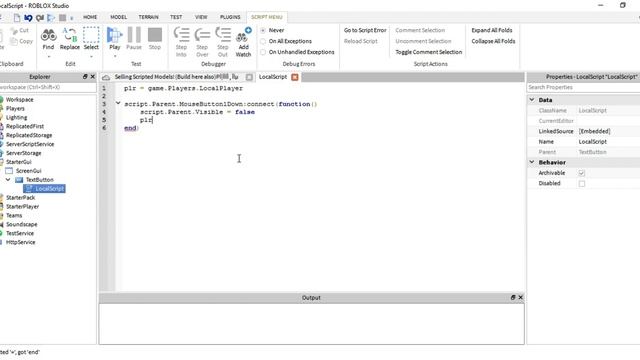The image size is (640, 360).
Task: Undock the Output panel
Action: click(513, 298)
